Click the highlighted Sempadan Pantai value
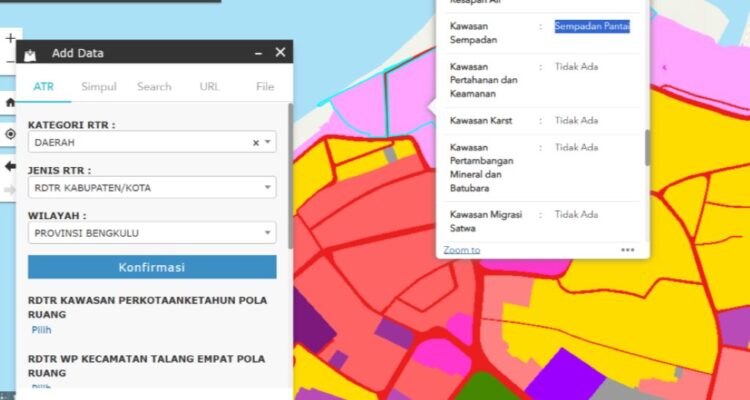750x400 pixels. pyautogui.click(x=592, y=26)
